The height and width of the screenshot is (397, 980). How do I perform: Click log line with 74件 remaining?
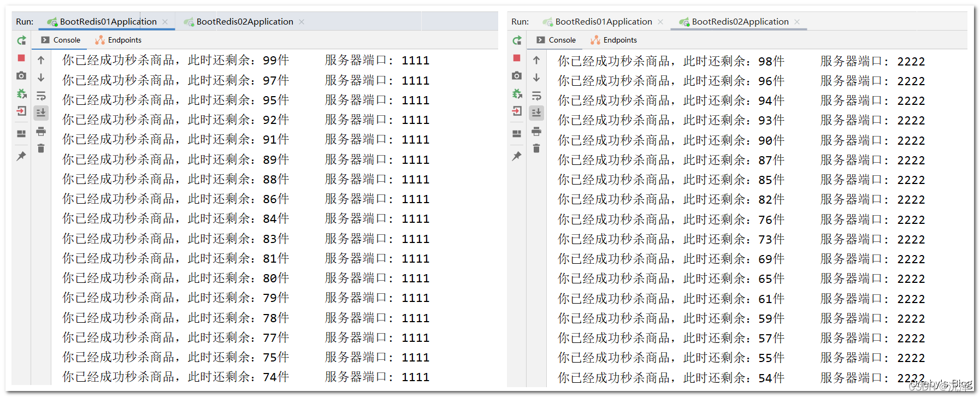tap(246, 377)
